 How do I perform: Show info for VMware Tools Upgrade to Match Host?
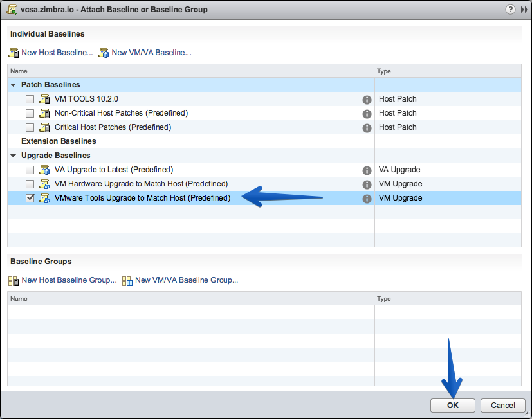(x=367, y=199)
